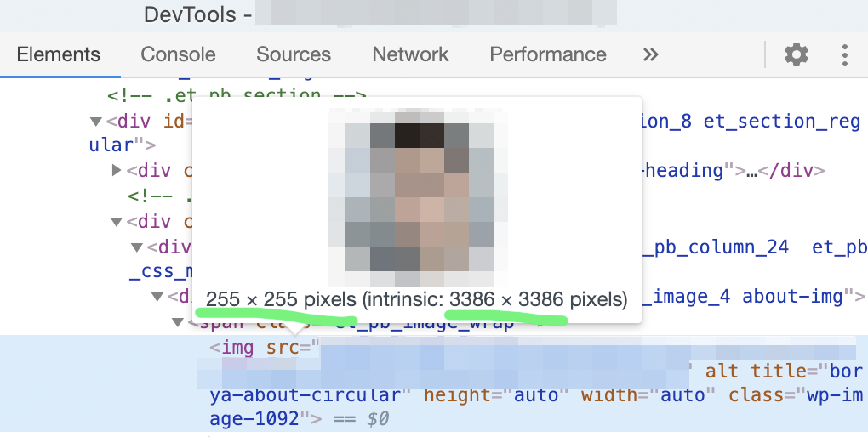The image size is (868, 437).
Task: Click the .et_pb_section comment line
Action: click(x=237, y=95)
